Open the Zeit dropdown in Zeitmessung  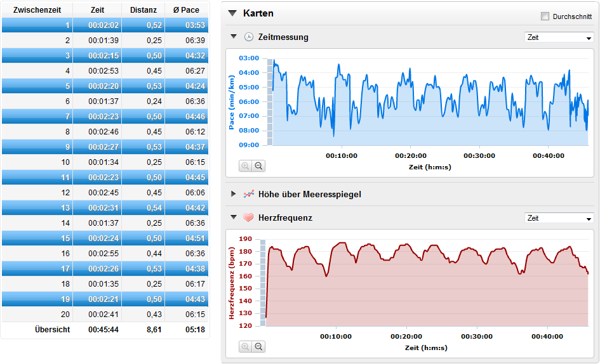click(x=559, y=37)
